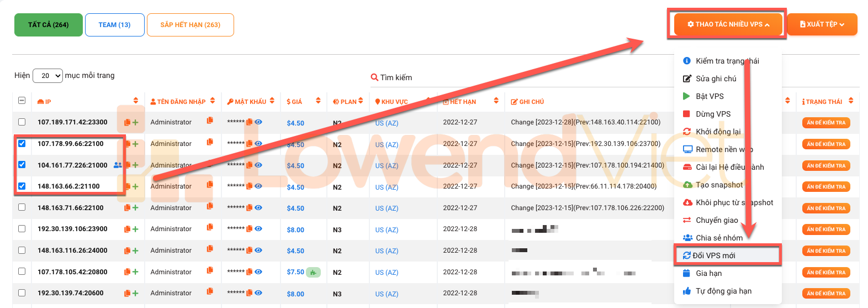
Task: Copy password in 107.178.105.42:20800 row
Action: click(x=250, y=272)
